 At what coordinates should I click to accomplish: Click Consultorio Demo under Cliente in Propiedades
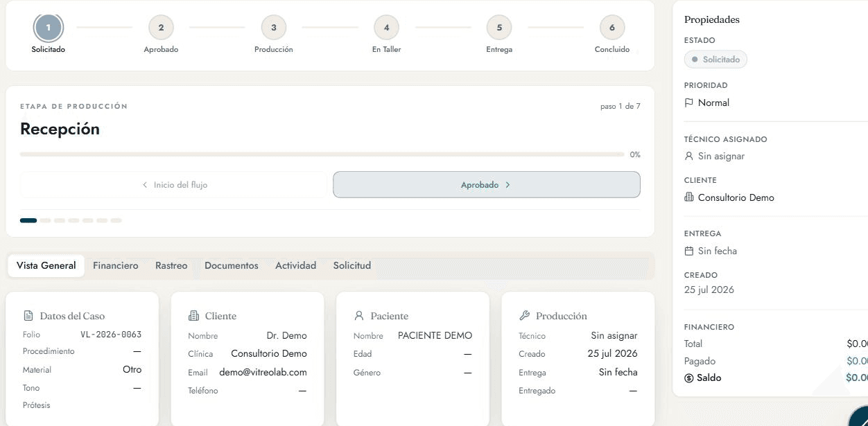(x=736, y=197)
